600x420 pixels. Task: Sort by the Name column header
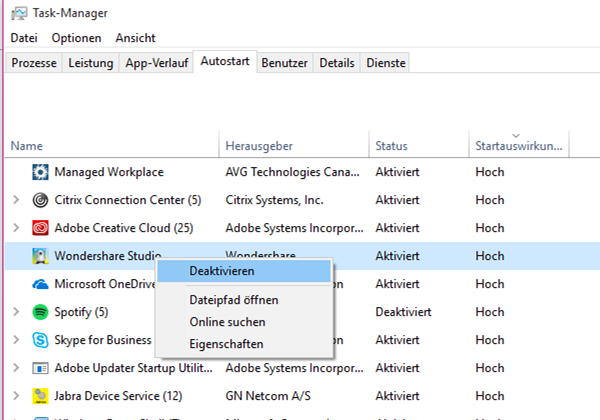pos(112,146)
